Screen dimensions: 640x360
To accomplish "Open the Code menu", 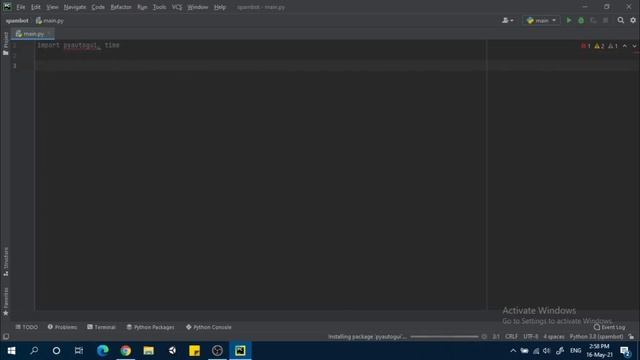I will 98,7.
